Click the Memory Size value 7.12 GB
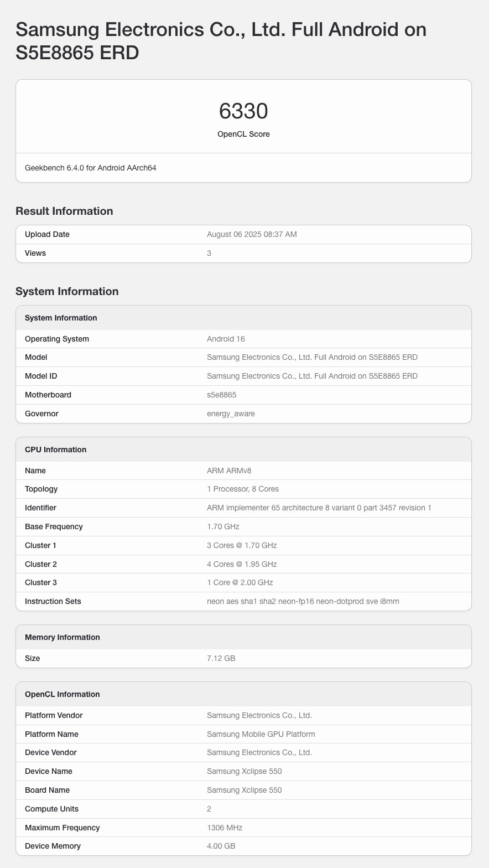 pyautogui.click(x=221, y=658)
